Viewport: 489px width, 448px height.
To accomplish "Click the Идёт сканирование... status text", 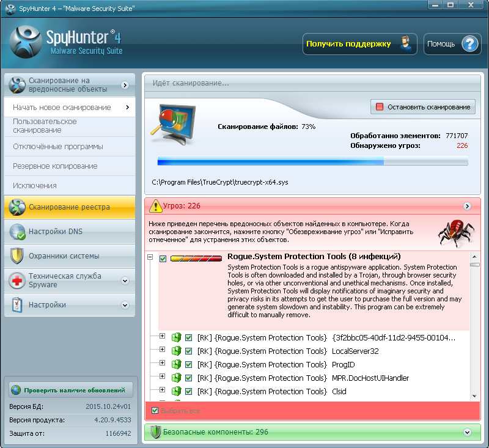I will point(191,83).
